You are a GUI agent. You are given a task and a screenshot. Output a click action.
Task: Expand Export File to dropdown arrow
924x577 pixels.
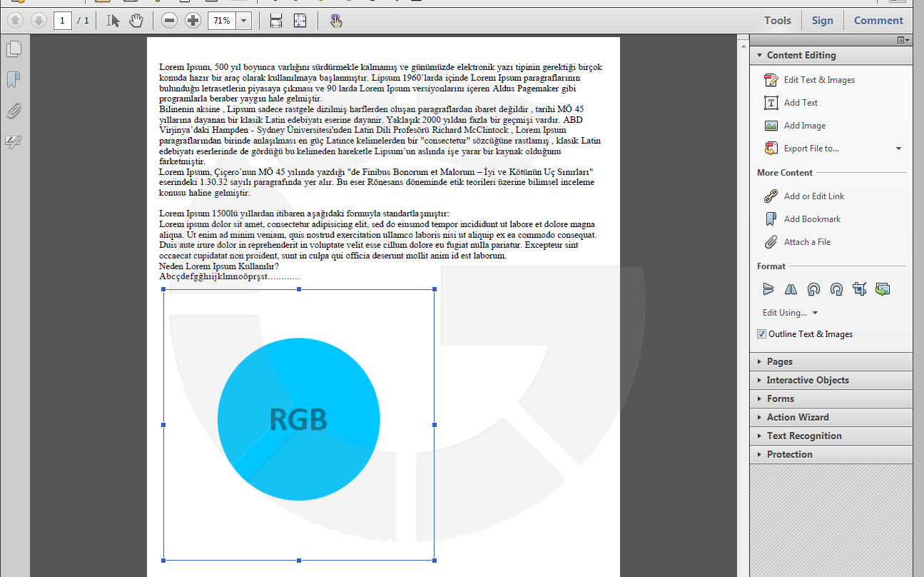click(x=898, y=149)
